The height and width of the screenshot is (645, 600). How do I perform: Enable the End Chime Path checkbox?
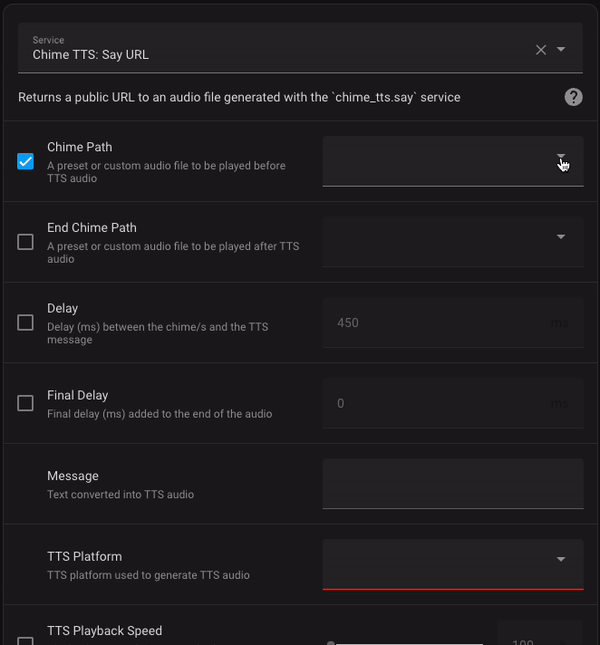(25, 242)
